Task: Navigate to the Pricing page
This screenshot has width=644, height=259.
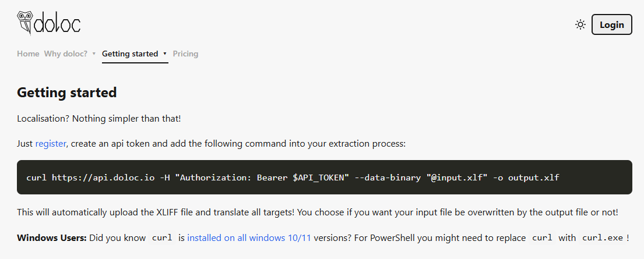Action: coord(185,54)
